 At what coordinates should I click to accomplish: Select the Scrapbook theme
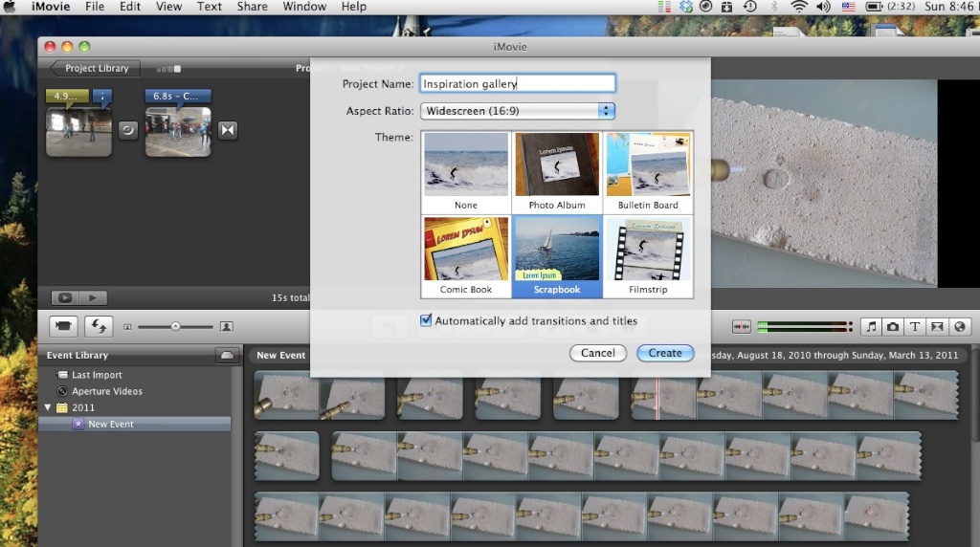tap(557, 256)
